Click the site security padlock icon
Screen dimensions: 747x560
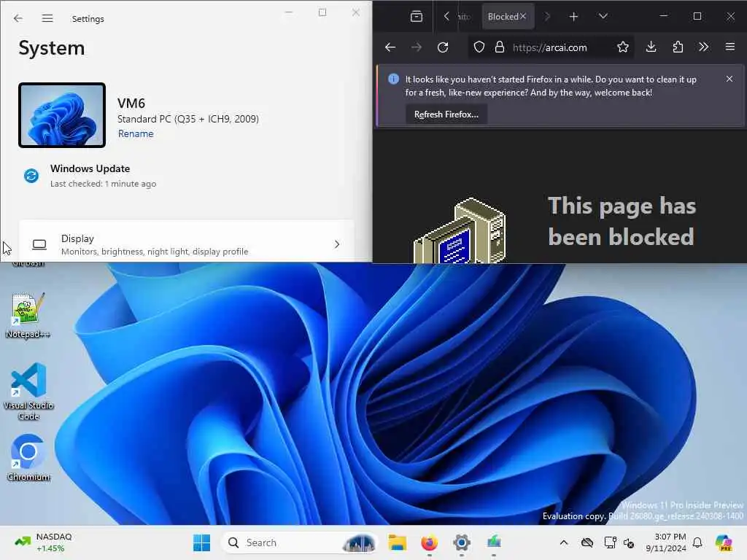pyautogui.click(x=499, y=47)
